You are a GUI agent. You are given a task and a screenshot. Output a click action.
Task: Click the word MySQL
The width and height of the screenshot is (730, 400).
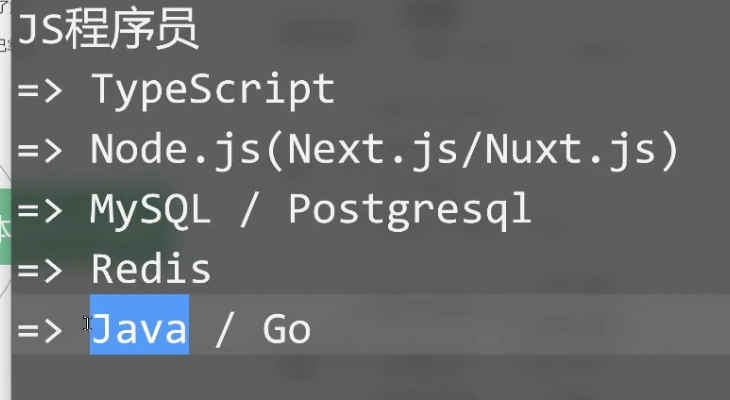pos(150,210)
